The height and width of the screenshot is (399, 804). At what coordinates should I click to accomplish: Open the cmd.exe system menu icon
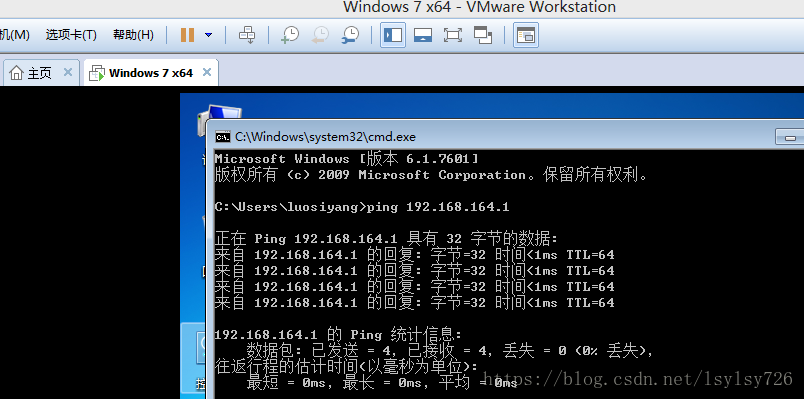pos(223,137)
